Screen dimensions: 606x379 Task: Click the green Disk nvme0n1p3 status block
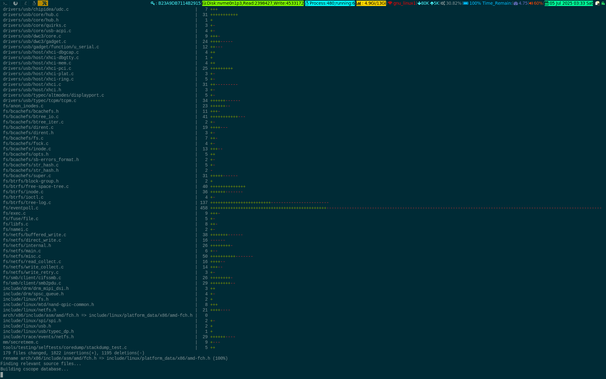click(253, 3)
